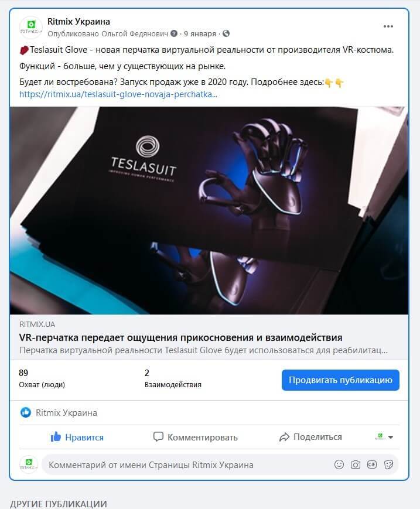Click Комментировать button
The height and width of the screenshot is (509, 420).
[196, 437]
